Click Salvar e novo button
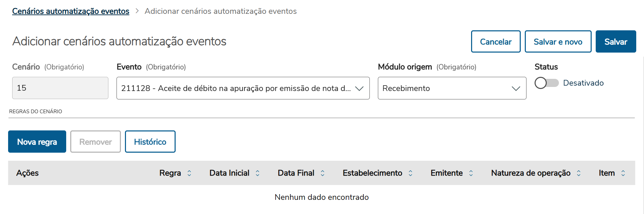Image resolution: width=644 pixels, height=214 pixels. (558, 42)
